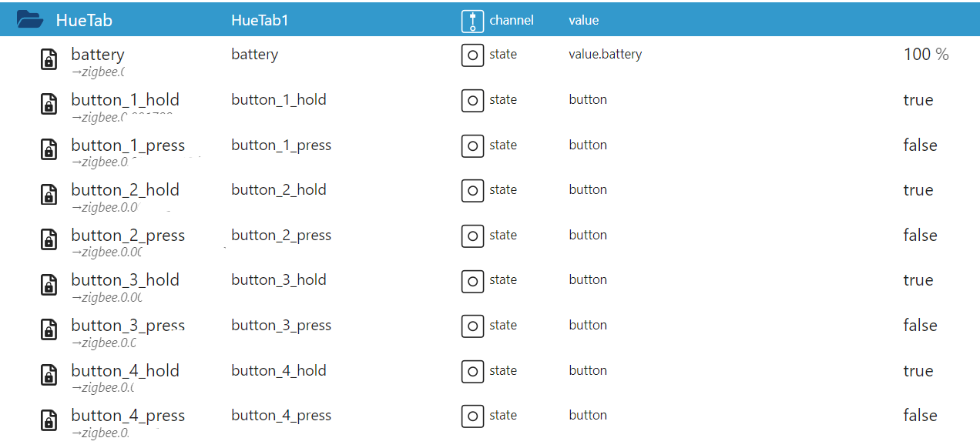
Task: Click the battery row locked file icon
Action: tap(49, 60)
